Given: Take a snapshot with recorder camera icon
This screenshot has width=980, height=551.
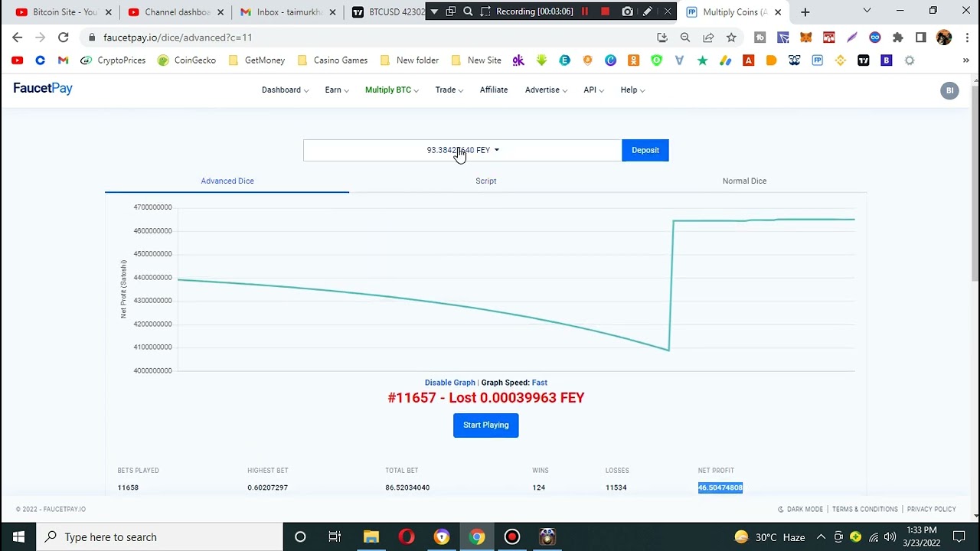Looking at the screenshot, I should coord(628,11).
